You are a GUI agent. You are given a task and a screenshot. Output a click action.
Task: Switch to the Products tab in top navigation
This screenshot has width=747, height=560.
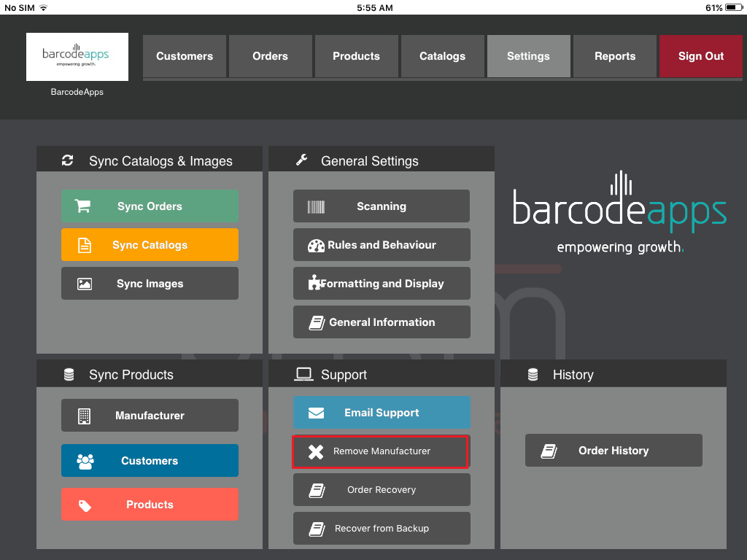click(x=356, y=56)
